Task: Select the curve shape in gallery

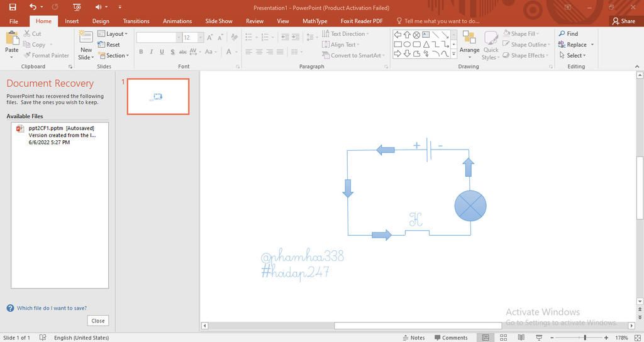Action: tap(445, 53)
